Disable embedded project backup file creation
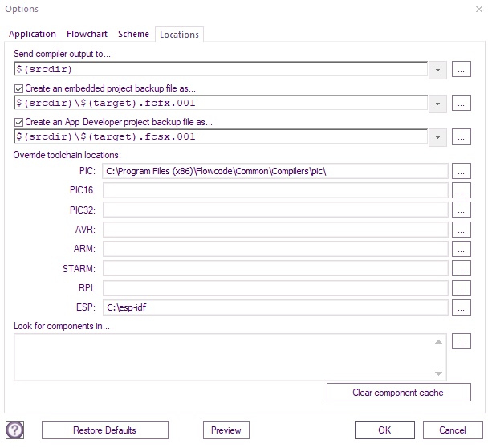The width and height of the screenshot is (488, 448). coord(19,89)
